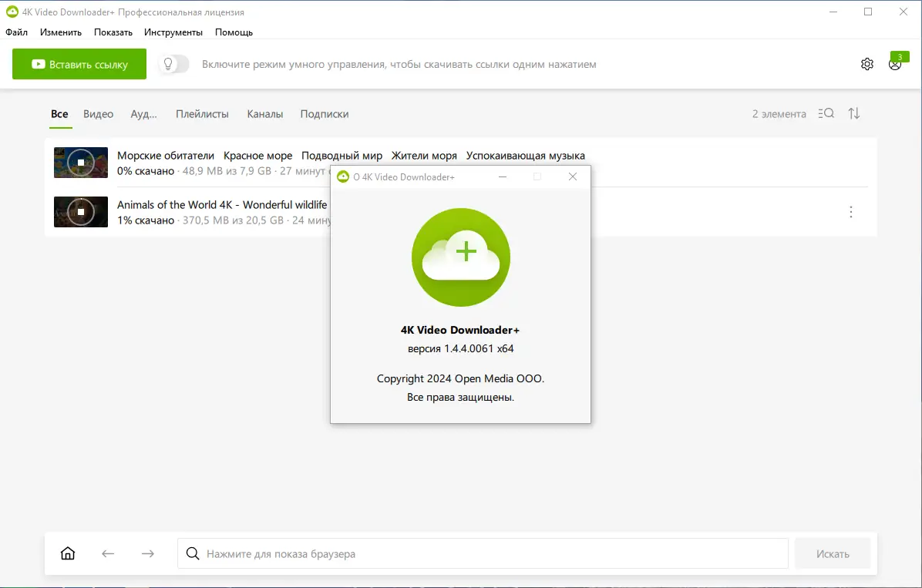
Task: Click the Copyright 2024 Open Media text
Action: click(460, 378)
